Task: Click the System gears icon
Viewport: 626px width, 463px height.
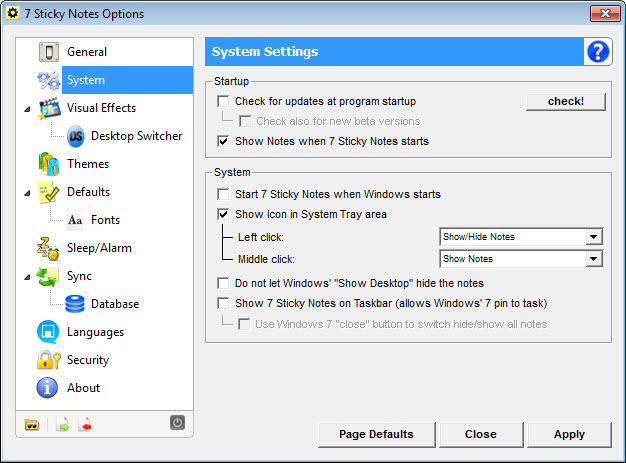Action: point(49,80)
